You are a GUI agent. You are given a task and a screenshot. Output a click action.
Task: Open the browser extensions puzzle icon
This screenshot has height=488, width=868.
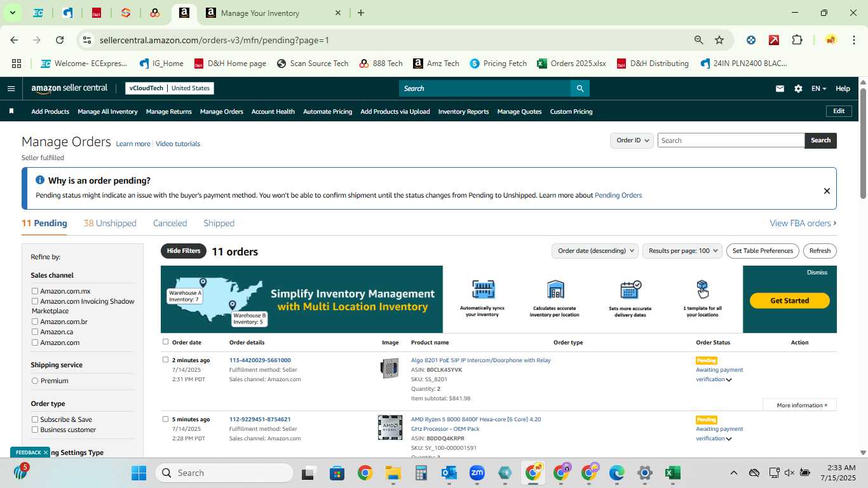797,40
